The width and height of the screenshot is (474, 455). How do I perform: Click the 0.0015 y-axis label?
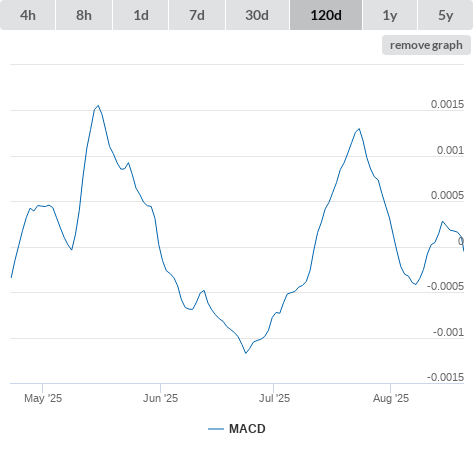[x=447, y=104]
